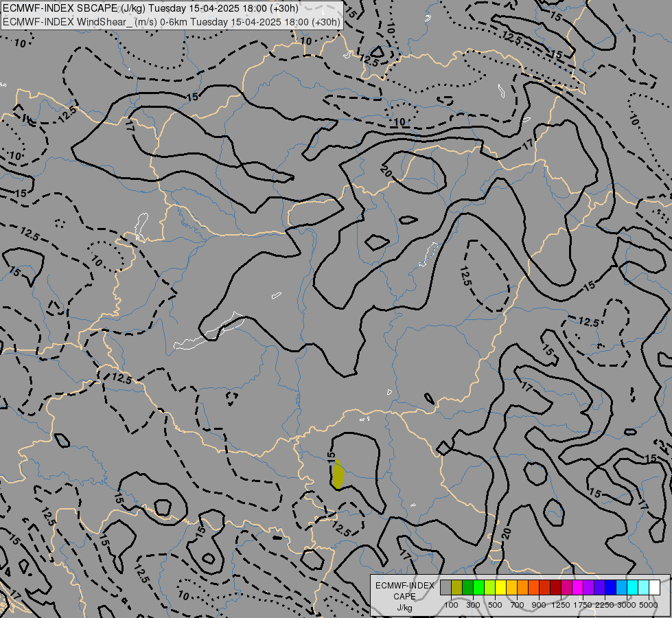Viewport: 672px width, 618px height.
Task: Click the red-orange legend swatch before 900
Action: [533, 588]
